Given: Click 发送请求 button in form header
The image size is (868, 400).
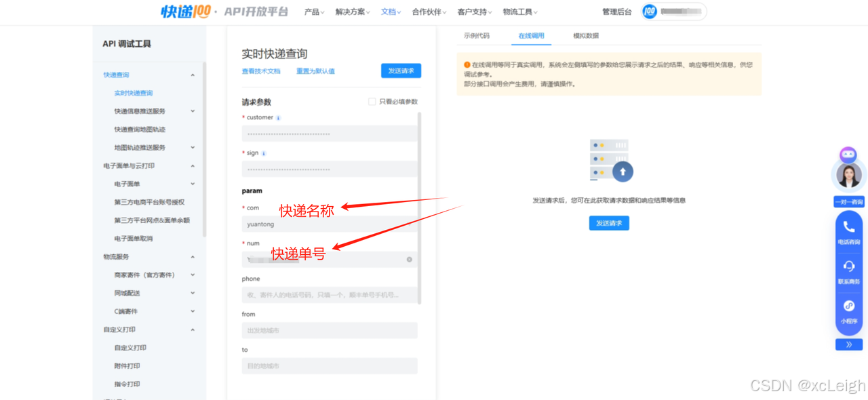Looking at the screenshot, I should coord(401,71).
